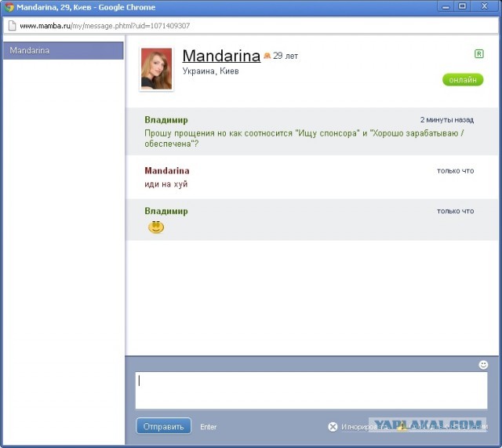Click the green R badge icon
502x448 pixels.
478,53
